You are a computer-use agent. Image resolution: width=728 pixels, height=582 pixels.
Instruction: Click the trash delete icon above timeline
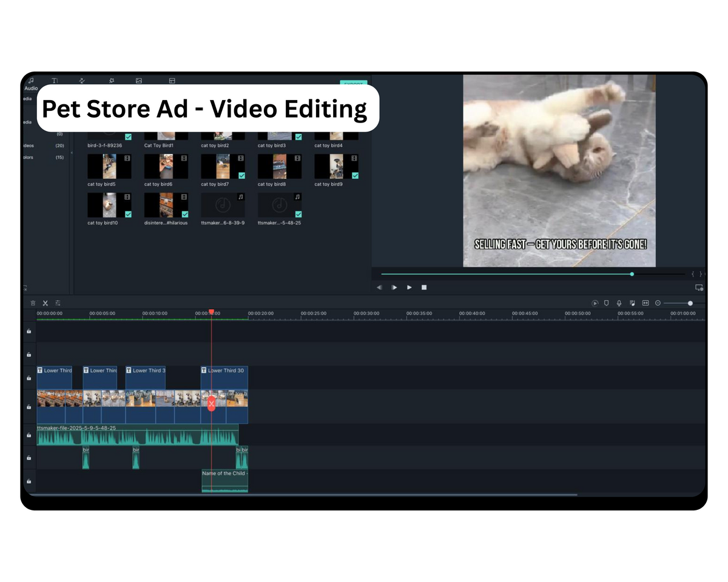pyautogui.click(x=33, y=303)
